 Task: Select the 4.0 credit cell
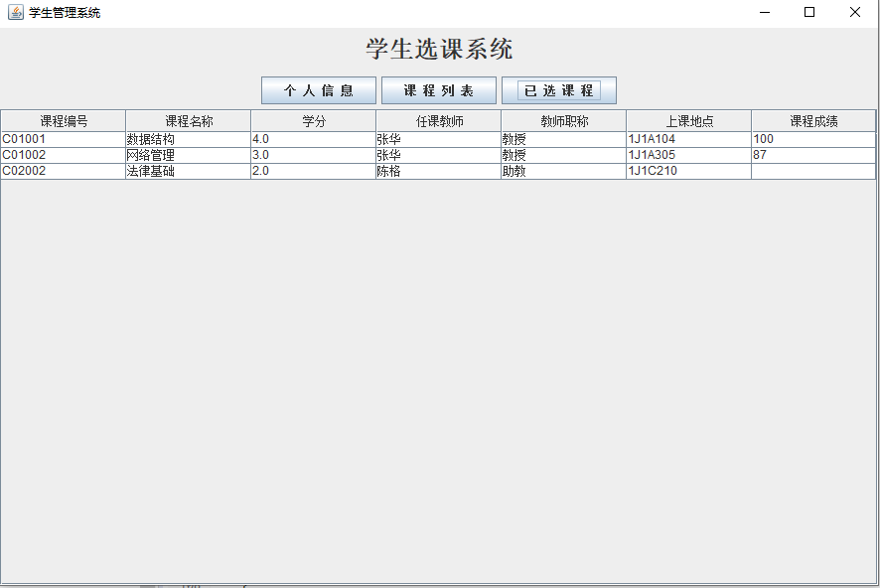tap(314, 139)
